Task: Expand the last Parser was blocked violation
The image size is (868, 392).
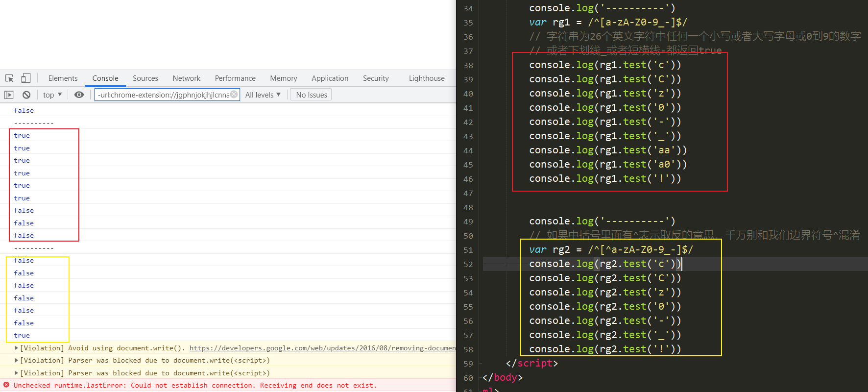Action: click(x=17, y=373)
